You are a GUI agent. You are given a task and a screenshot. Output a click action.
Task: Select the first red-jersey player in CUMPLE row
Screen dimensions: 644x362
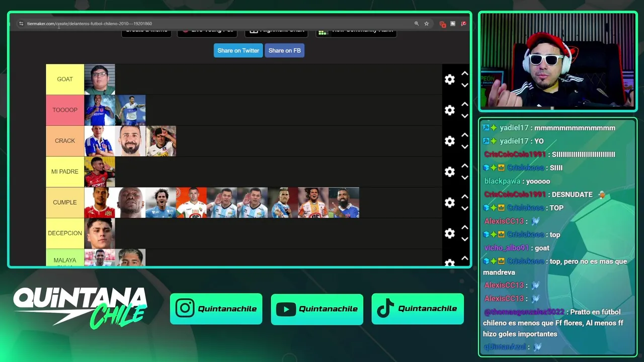point(100,203)
